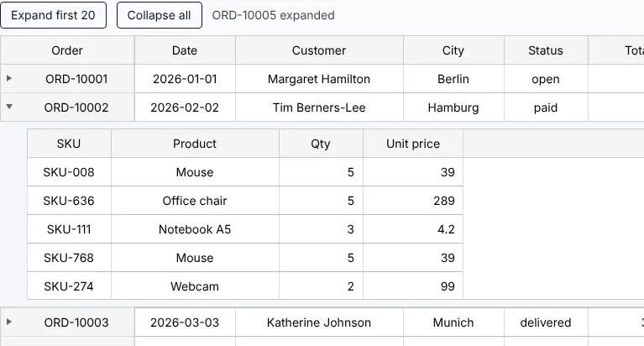Click the Hamburg city cell
644x346 pixels.
(453, 107)
